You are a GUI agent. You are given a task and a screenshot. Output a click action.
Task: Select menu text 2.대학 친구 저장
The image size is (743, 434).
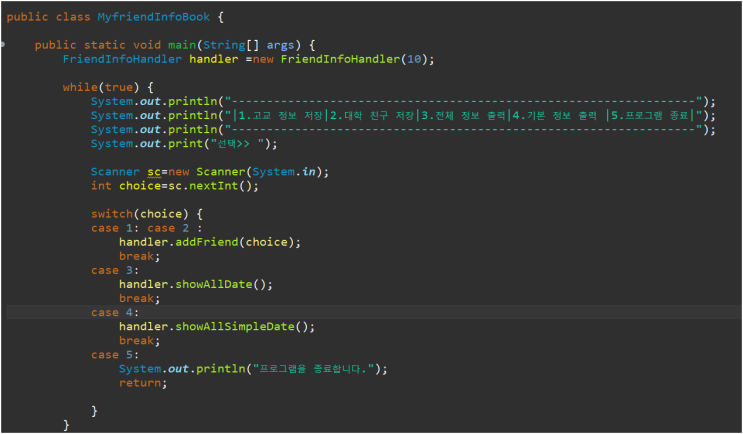372,116
